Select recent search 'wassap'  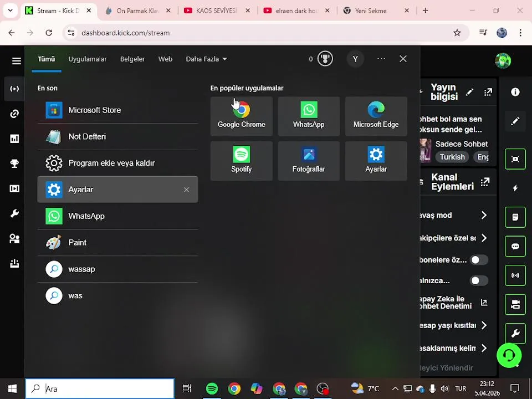[x=117, y=269]
